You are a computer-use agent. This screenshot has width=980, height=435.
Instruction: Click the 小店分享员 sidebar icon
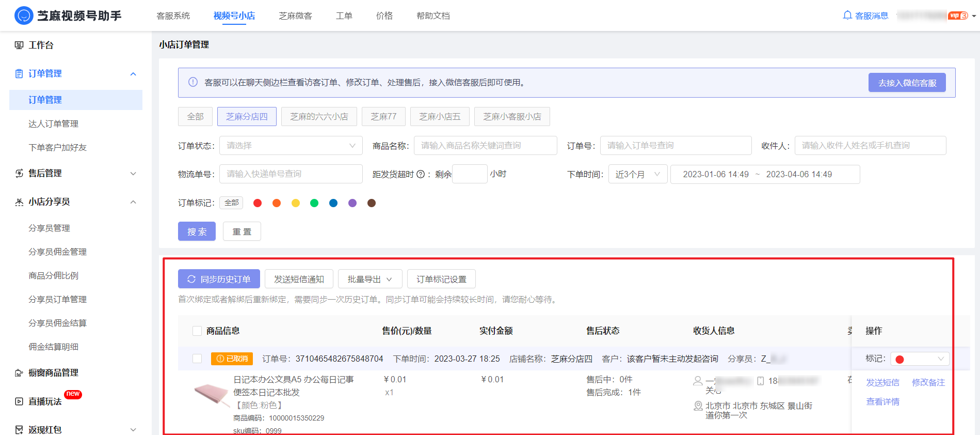[19, 201]
